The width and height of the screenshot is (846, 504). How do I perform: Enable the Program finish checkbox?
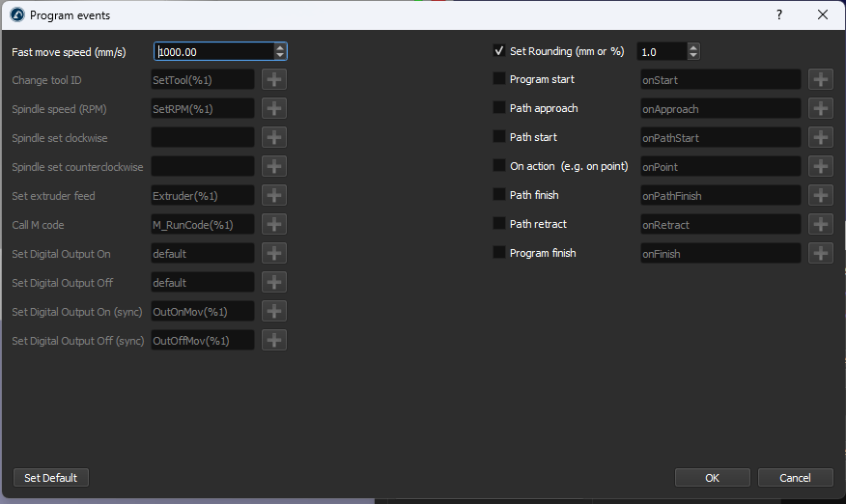[499, 253]
